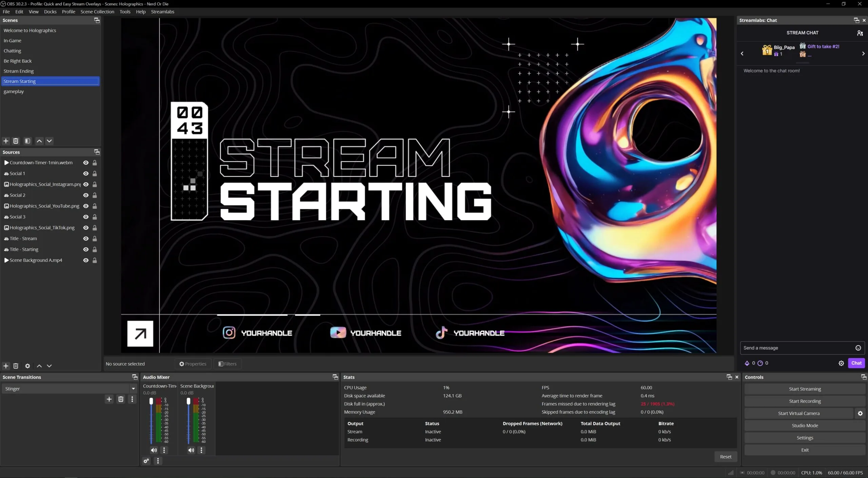Click the Send a message field

click(x=802, y=348)
